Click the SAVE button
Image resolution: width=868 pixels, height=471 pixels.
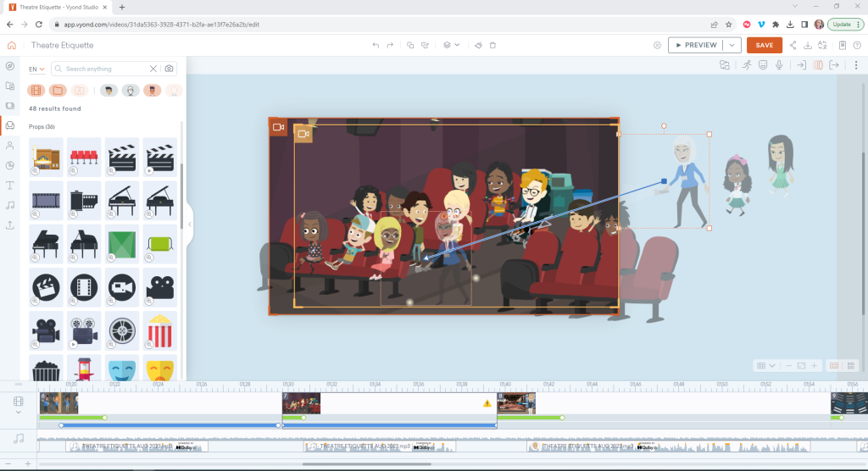(x=764, y=45)
